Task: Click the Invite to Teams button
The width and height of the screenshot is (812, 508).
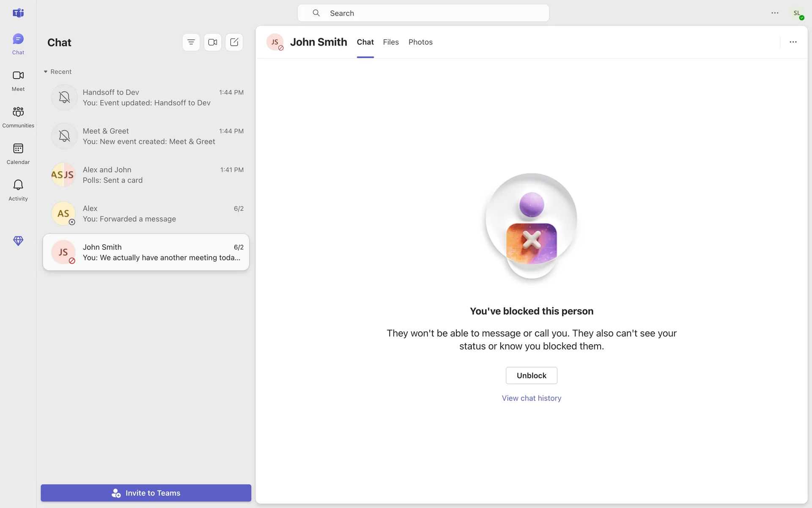Action: coord(146,493)
